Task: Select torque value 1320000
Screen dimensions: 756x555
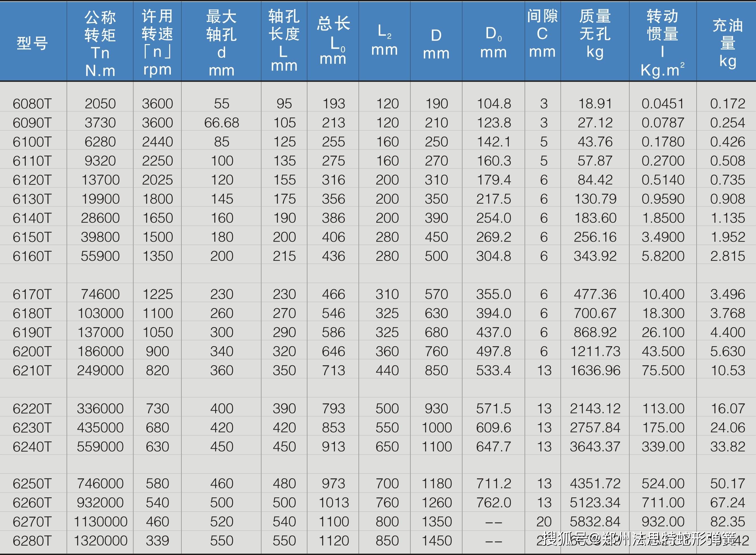Action: pyautogui.click(x=100, y=541)
